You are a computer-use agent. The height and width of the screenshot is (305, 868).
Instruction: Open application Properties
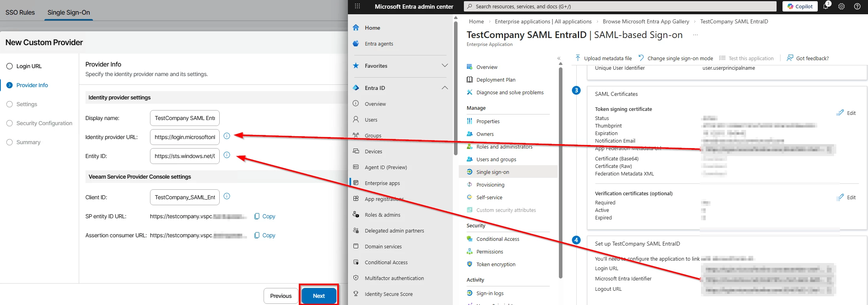point(488,121)
